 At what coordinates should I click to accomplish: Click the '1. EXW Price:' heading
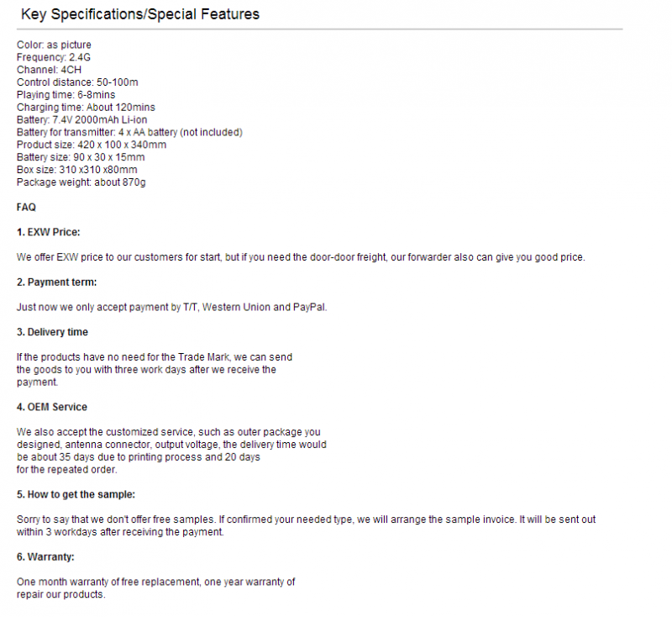coord(49,232)
